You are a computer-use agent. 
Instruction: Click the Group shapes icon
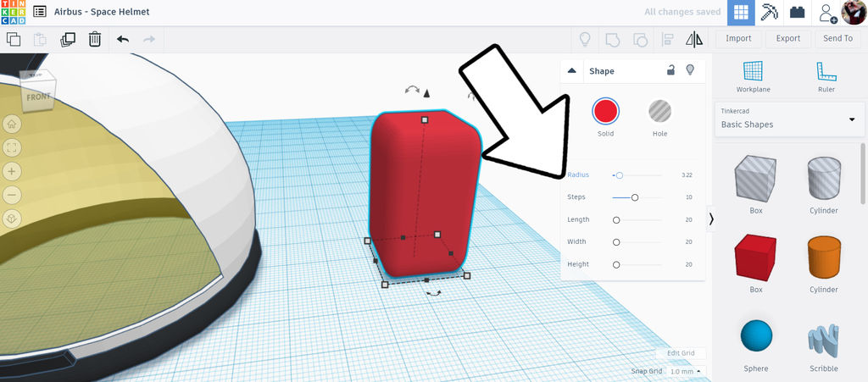click(x=612, y=39)
